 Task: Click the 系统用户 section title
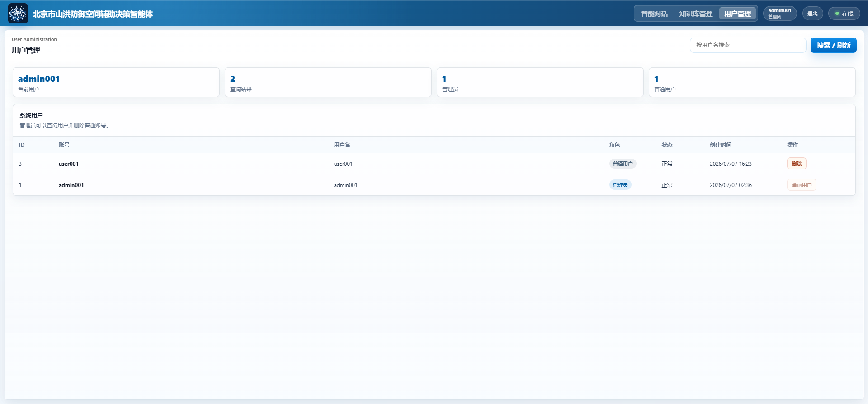coord(31,116)
